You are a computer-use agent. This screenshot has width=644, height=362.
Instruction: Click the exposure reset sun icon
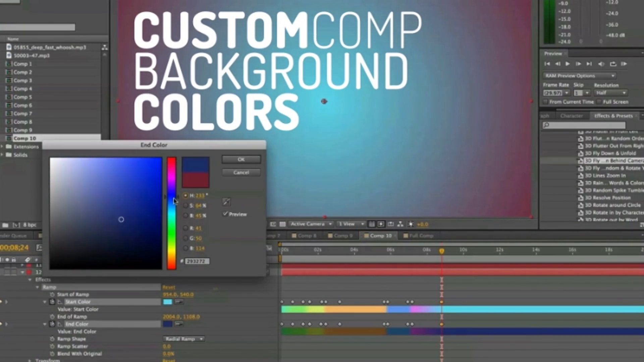[x=411, y=224]
